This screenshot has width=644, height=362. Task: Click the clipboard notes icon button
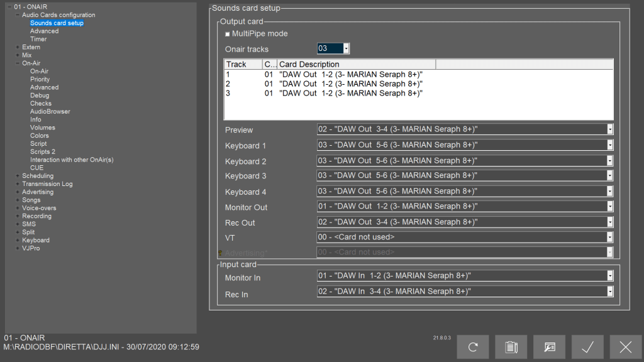[511, 347]
